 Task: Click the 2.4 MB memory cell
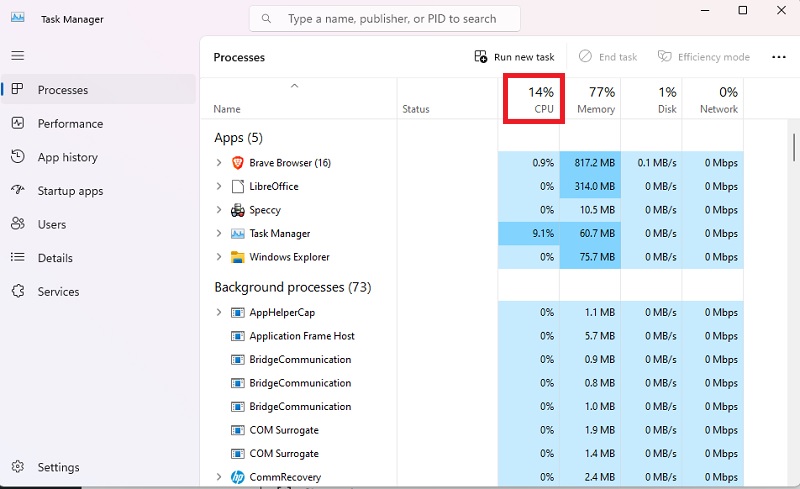590,477
